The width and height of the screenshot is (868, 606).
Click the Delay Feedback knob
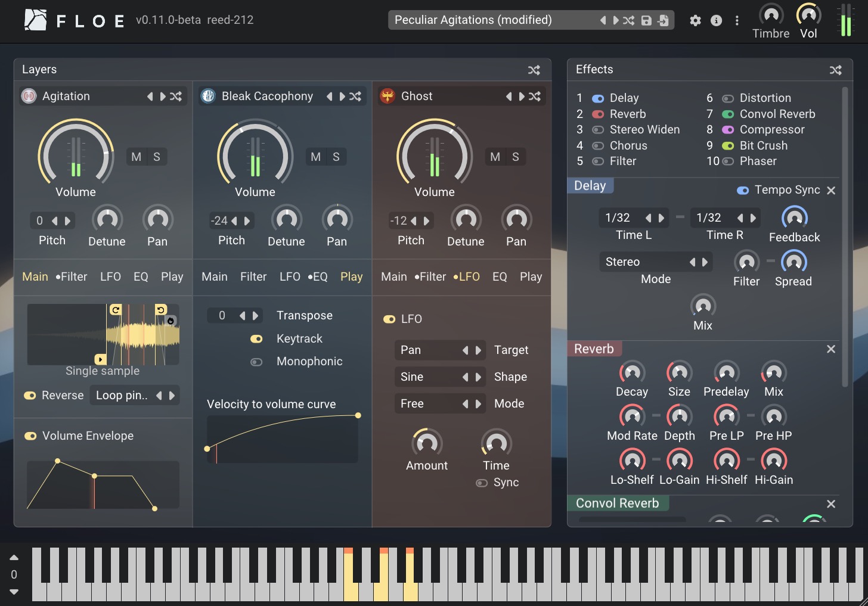pos(795,218)
